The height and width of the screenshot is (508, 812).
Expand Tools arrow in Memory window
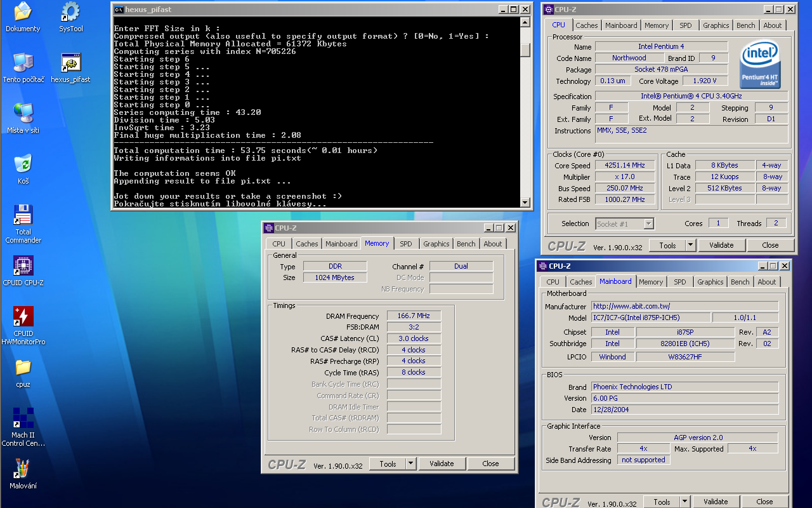411,464
